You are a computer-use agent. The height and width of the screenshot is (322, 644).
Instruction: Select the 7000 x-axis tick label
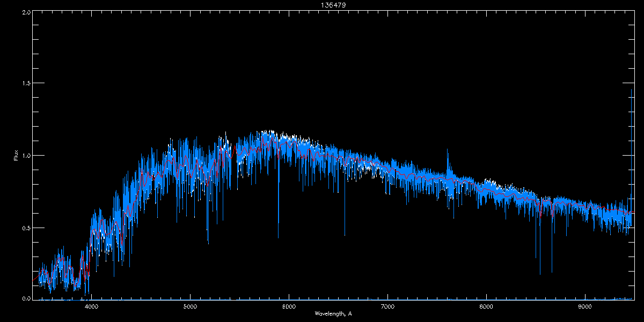[x=387, y=306]
